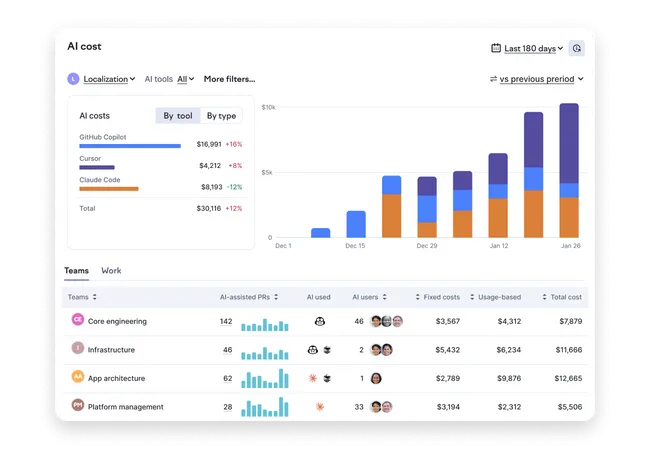Viewport: 650px width, 451px height.
Task: Open the AI tools All filter dropdown
Action: pos(186,79)
